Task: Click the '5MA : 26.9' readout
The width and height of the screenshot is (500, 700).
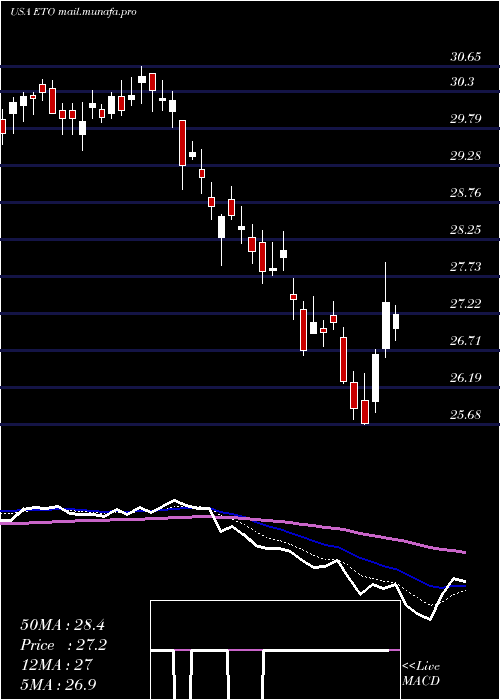Action: (x=58, y=684)
